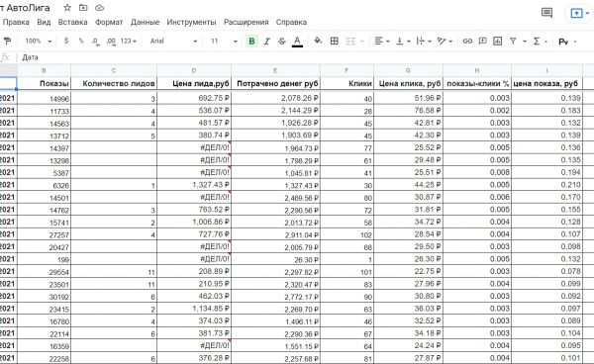The image size is (594, 364).
Task: Select the показы-клики % header cell
Action: (x=477, y=84)
